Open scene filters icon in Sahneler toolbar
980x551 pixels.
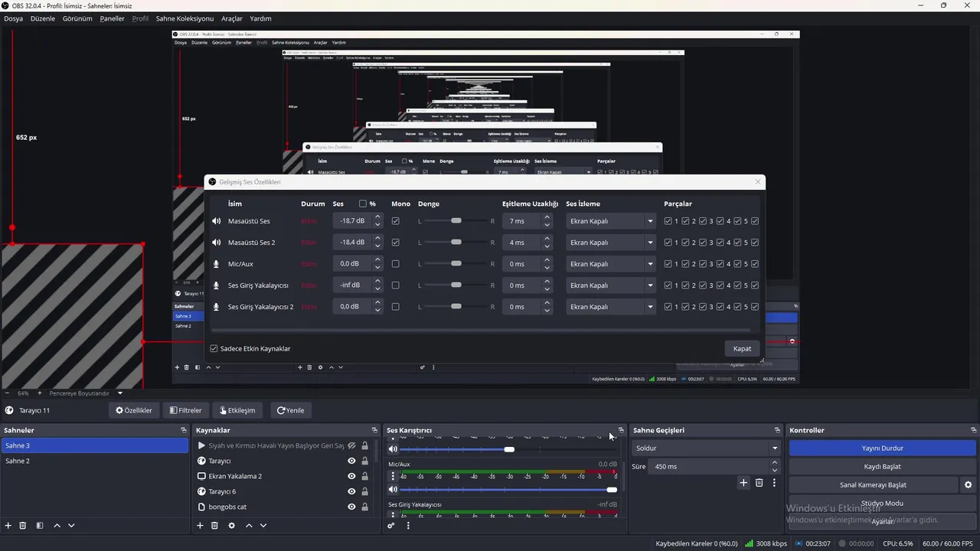[x=40, y=526]
